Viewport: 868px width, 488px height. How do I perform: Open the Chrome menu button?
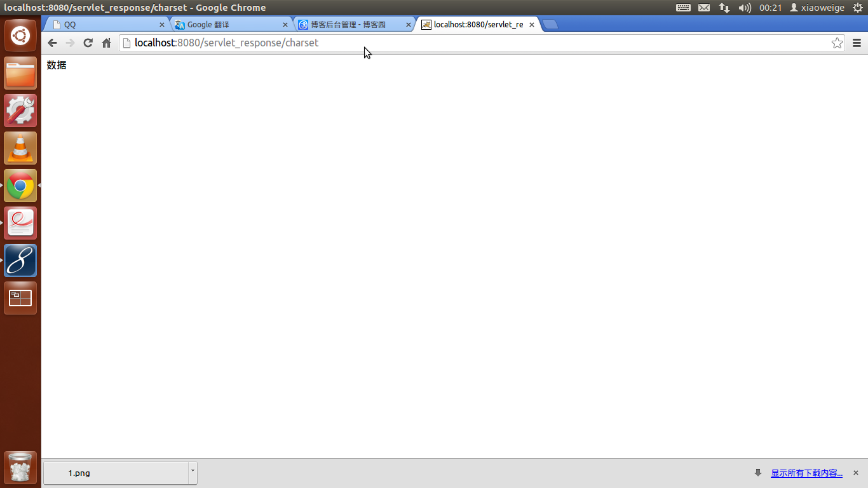pos(857,43)
